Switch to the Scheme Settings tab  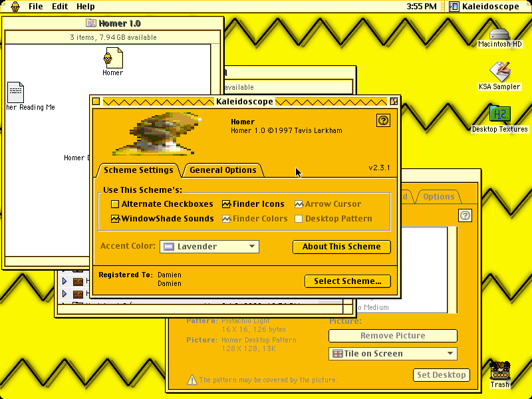point(138,170)
